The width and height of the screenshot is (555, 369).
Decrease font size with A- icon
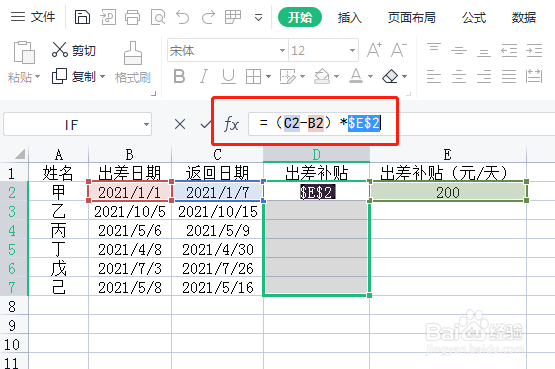point(399,50)
